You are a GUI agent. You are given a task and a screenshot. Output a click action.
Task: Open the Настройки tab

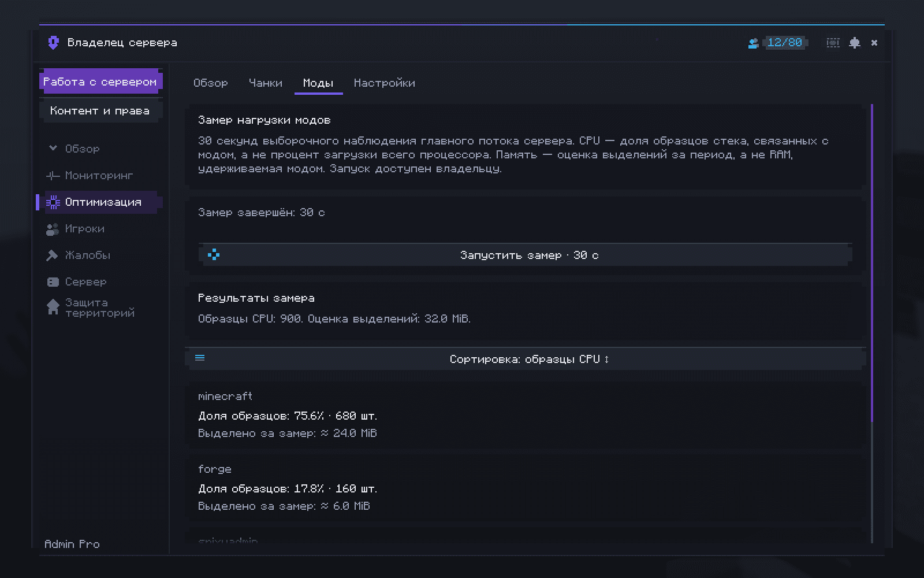[x=385, y=83]
